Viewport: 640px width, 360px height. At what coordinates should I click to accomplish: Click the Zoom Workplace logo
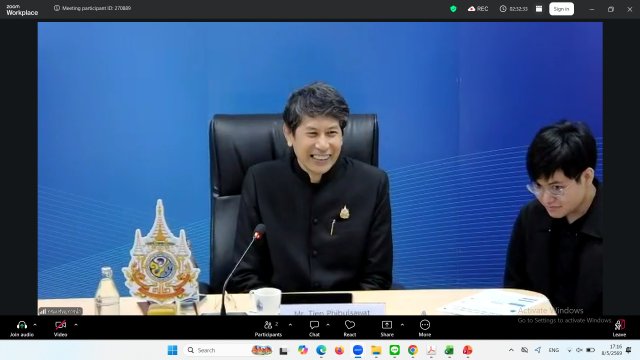pos(22,10)
